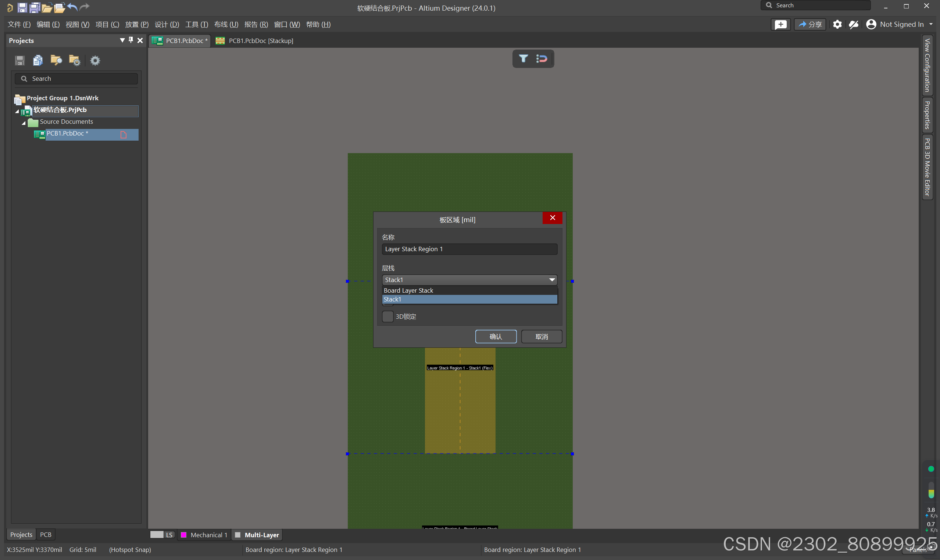This screenshot has height=560, width=940.
Task: Click the compile documents icon in Projects panel
Action: (x=38, y=60)
